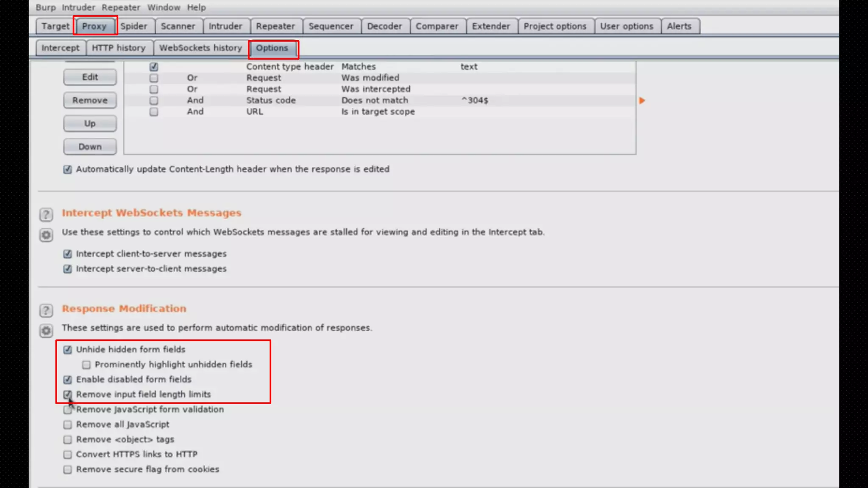The height and width of the screenshot is (488, 868).
Task: Toggle 'Unhide hidden form fields' checkbox
Action: 67,349
